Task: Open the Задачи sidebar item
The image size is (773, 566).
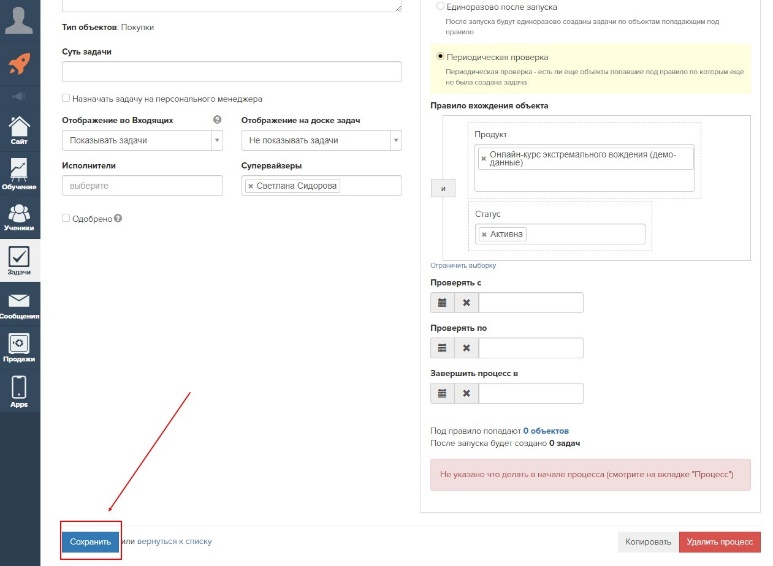Action: coord(19,260)
